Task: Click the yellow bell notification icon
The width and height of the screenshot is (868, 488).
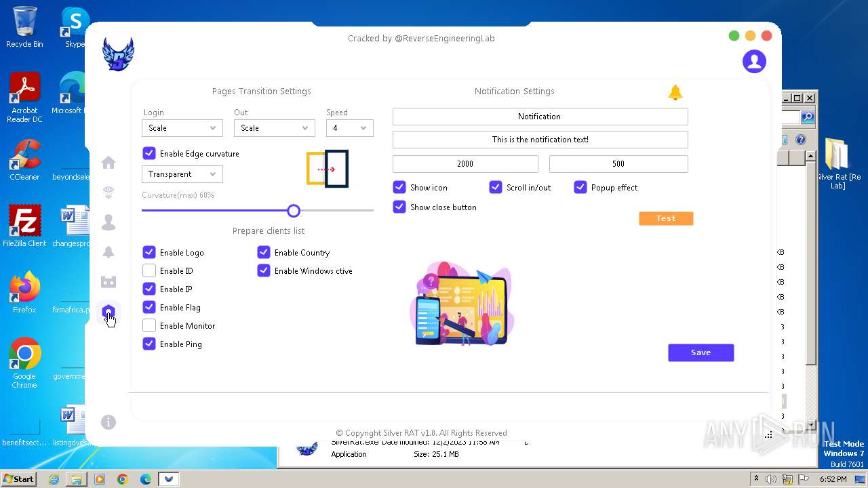Action: [x=675, y=93]
